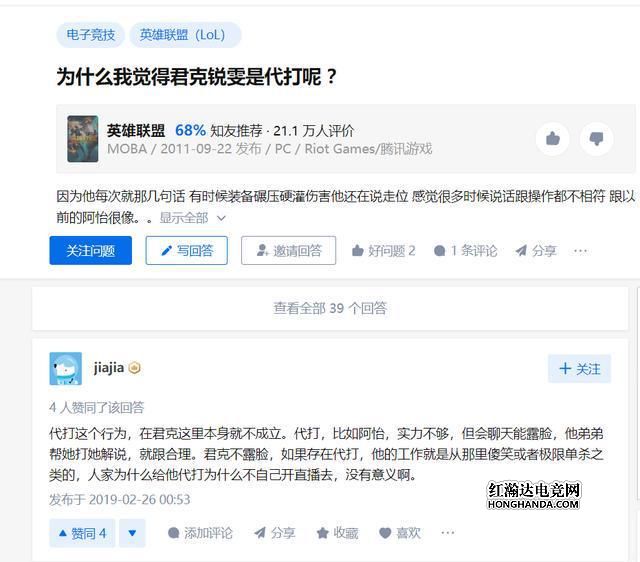Open 查看全部 39 个回答 link
Screen dimensions: 640x562
tap(330, 308)
